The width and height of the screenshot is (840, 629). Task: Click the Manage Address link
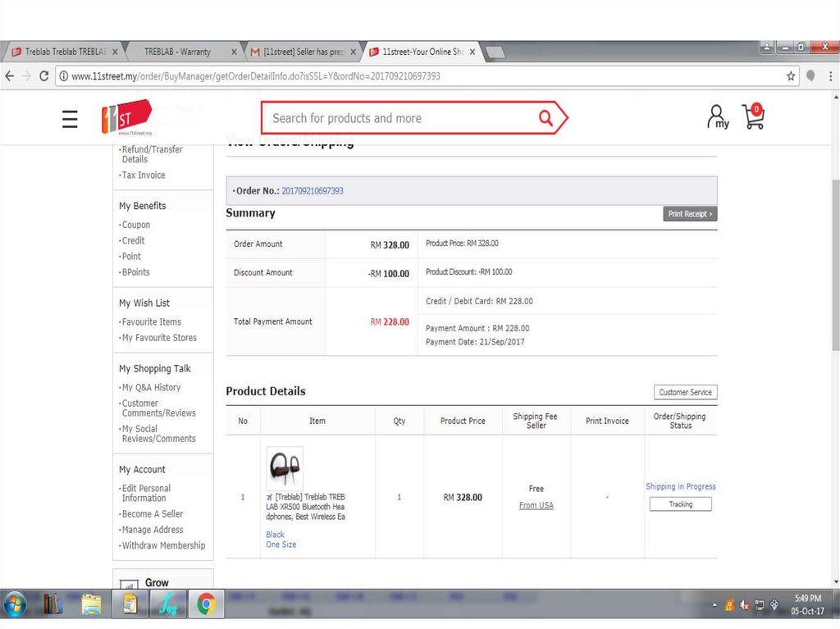153,530
